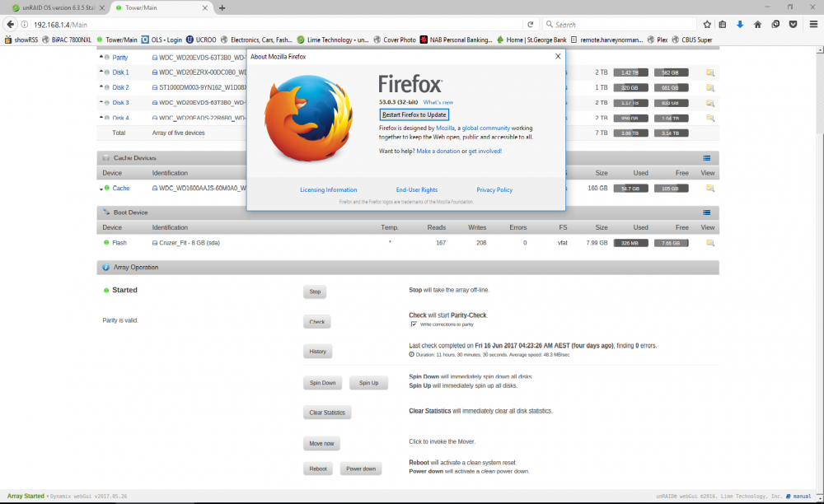Click the Move now button

click(x=321, y=444)
